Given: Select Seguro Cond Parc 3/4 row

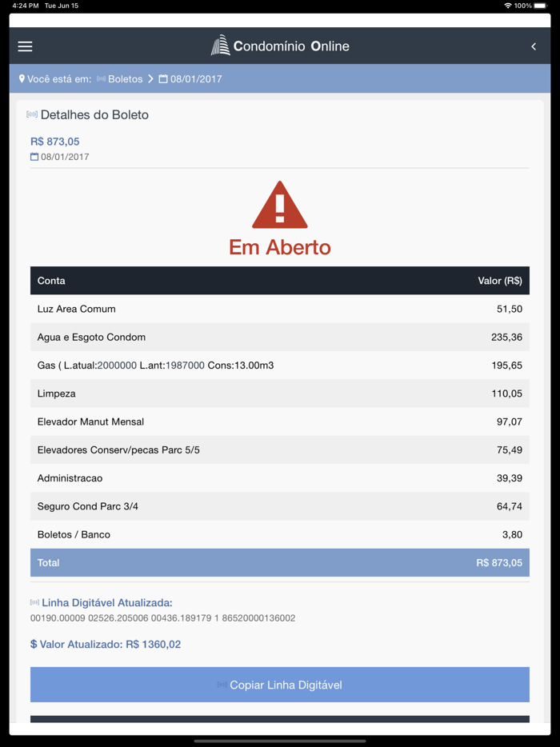Looking at the screenshot, I should [x=280, y=506].
